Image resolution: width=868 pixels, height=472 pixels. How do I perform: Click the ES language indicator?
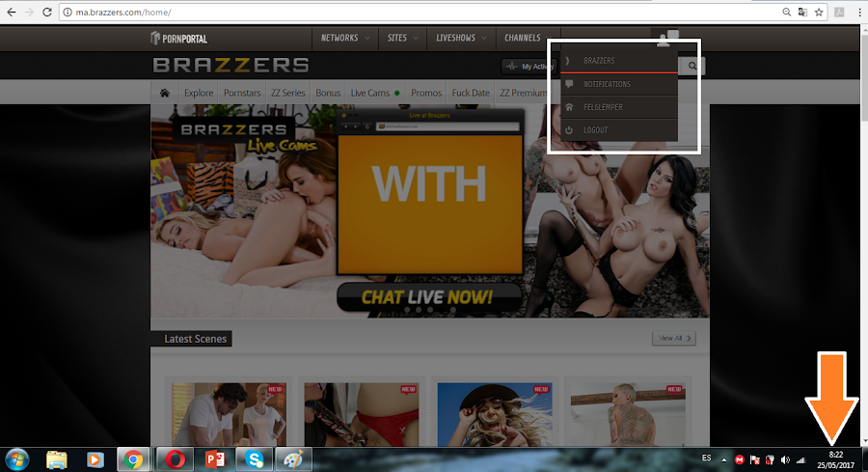coord(706,458)
